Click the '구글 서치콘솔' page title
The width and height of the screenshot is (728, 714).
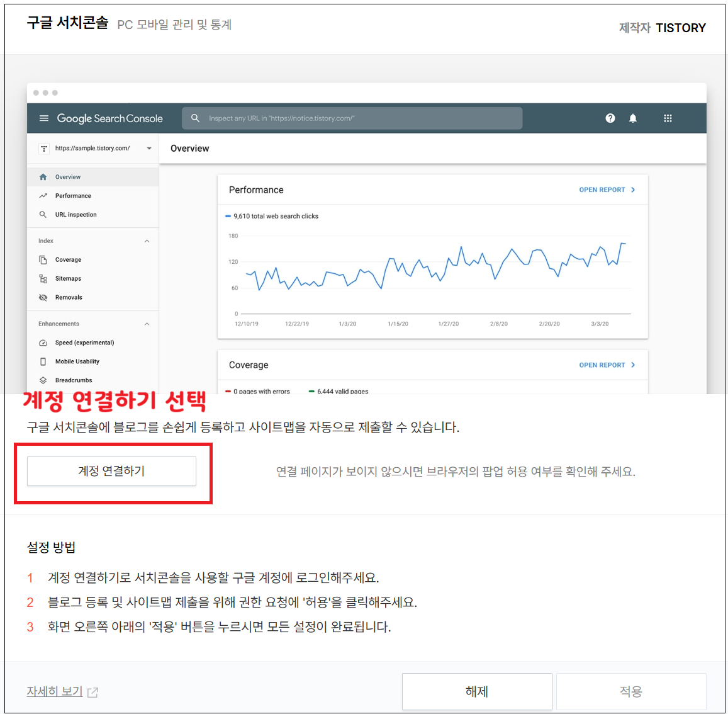[x=67, y=23]
